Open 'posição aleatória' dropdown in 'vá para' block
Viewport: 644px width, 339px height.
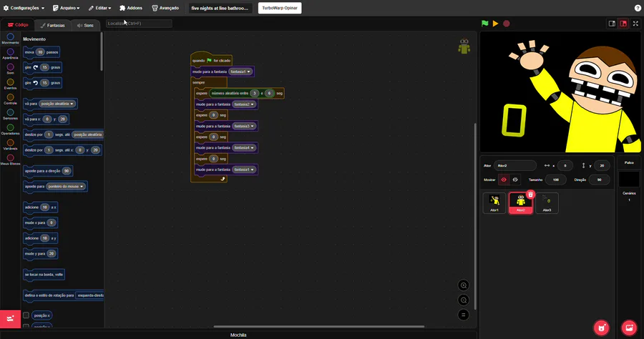pos(57,104)
